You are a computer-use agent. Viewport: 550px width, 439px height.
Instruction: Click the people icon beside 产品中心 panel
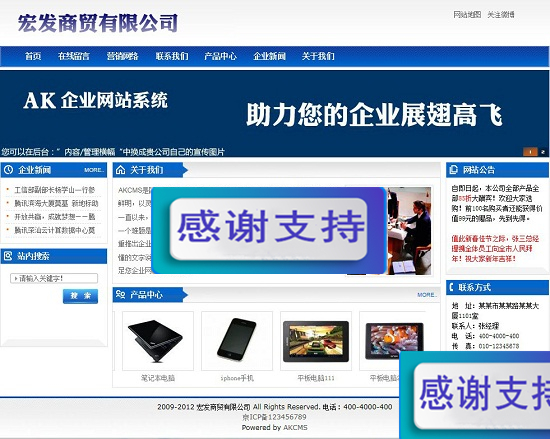pos(120,294)
